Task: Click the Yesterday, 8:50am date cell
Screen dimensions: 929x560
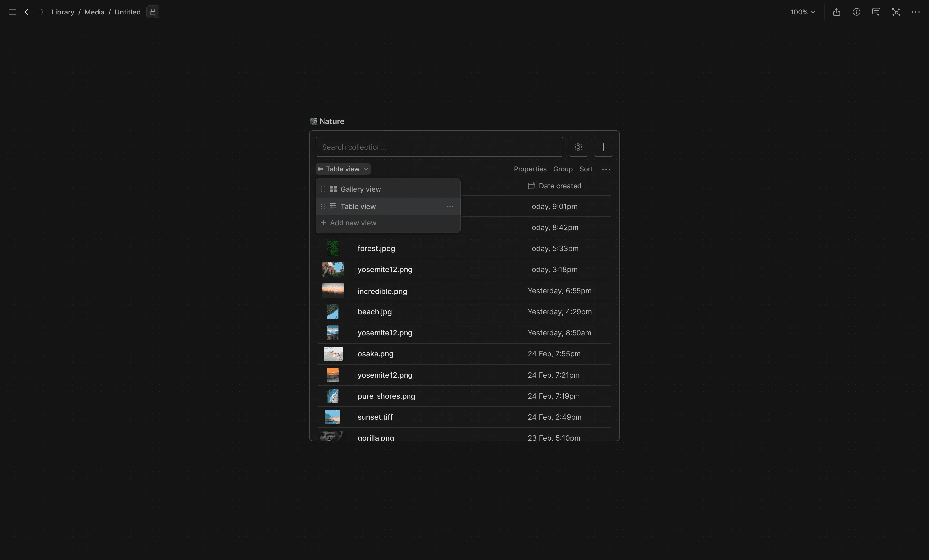Action: (x=559, y=333)
